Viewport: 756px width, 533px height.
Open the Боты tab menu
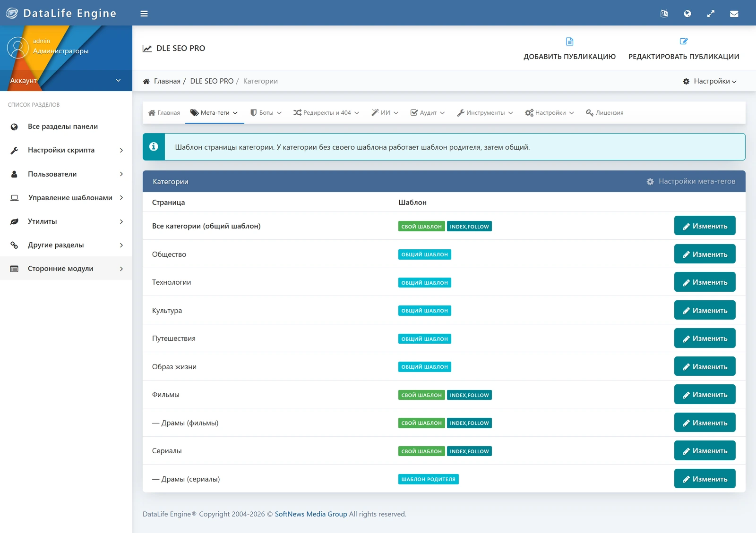(x=266, y=113)
